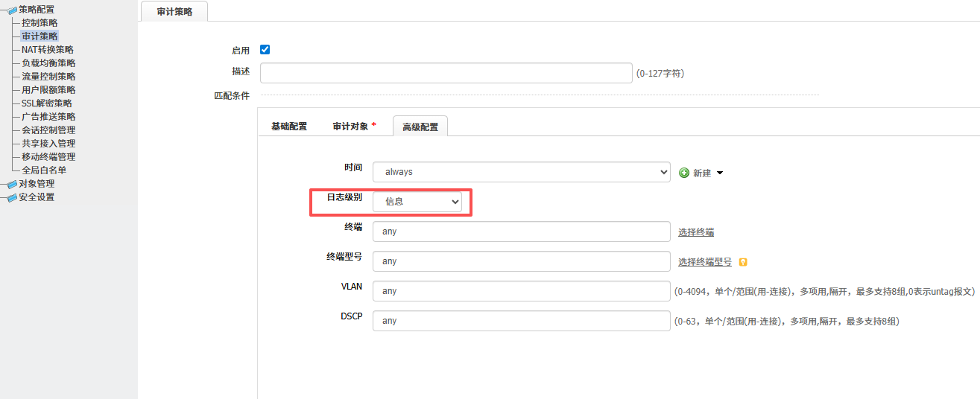Click the 安全设置 folder icon

pyautogui.click(x=11, y=197)
